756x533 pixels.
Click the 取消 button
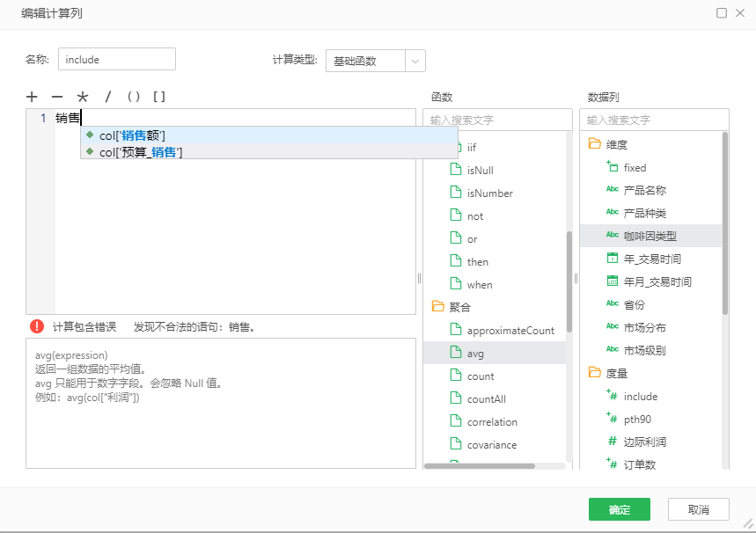click(698, 509)
